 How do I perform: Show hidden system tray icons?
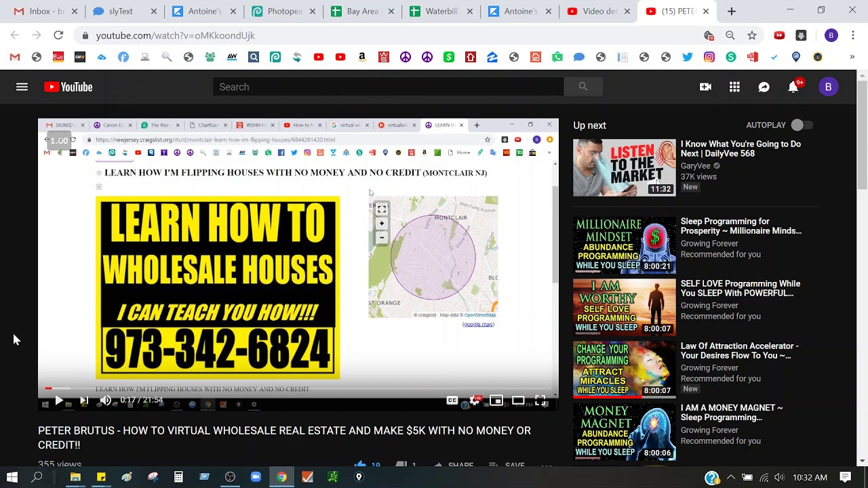click(730, 477)
